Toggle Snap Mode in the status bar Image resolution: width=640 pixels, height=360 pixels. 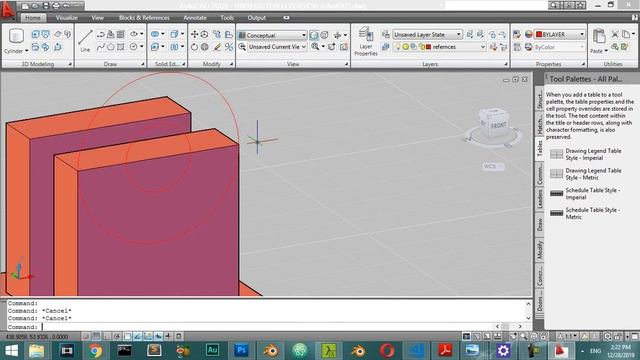click(86, 336)
